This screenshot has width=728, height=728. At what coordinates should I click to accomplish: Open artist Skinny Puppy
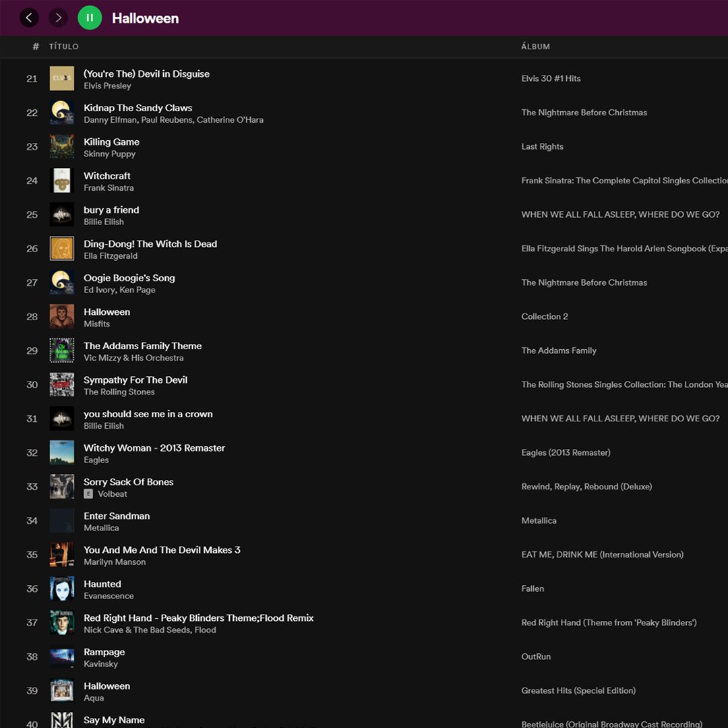[110, 154]
